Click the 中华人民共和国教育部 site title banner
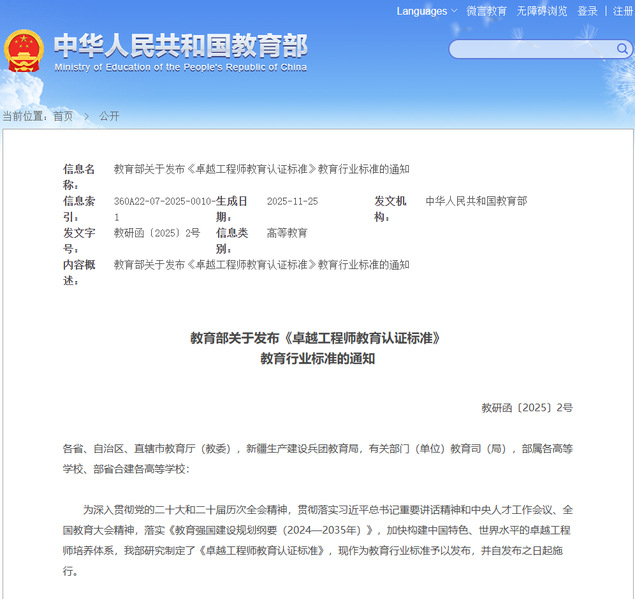This screenshot has height=599, width=635. 180,45
